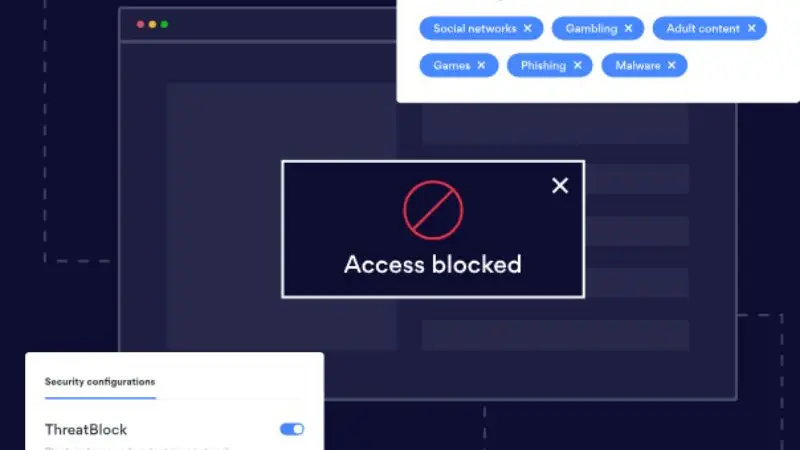Remove the Adult content tag via its X
Viewport: 800px width, 450px height.
tap(752, 29)
